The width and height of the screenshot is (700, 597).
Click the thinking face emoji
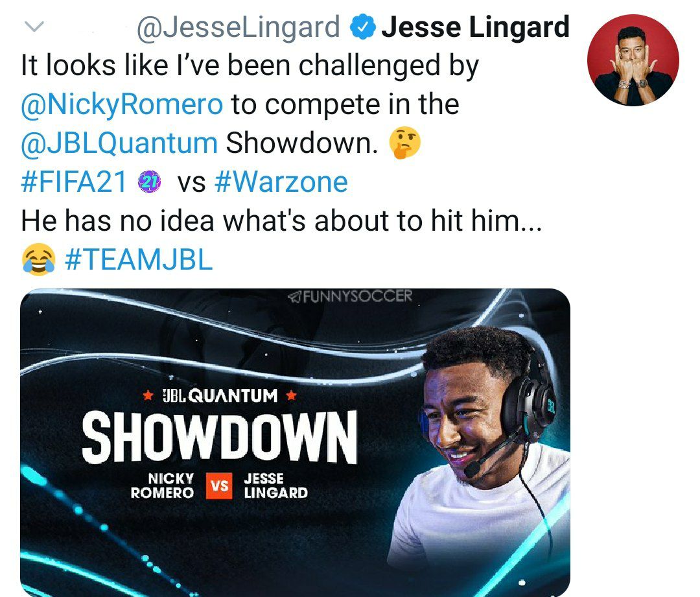[x=404, y=143]
